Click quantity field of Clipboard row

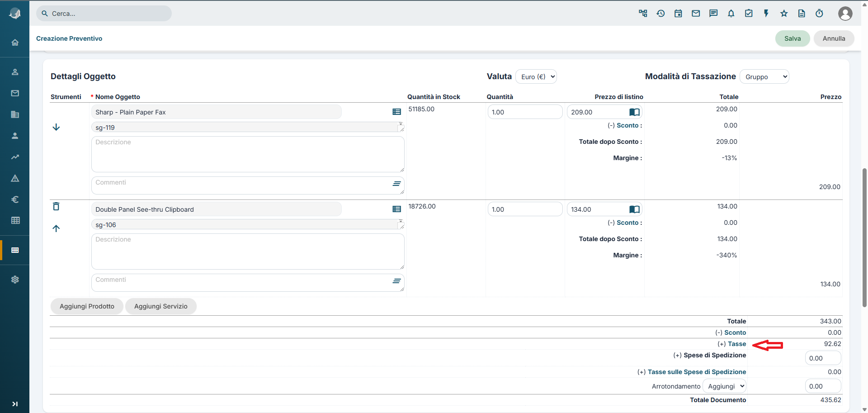click(525, 209)
